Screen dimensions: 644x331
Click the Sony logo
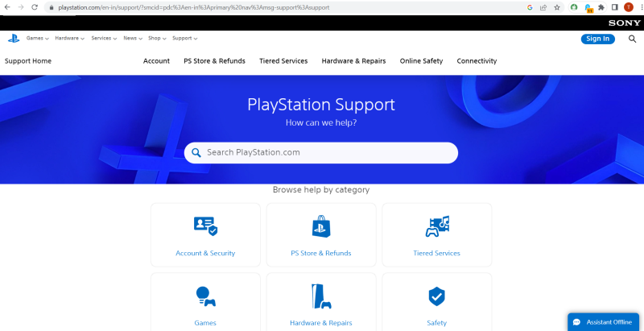click(625, 23)
